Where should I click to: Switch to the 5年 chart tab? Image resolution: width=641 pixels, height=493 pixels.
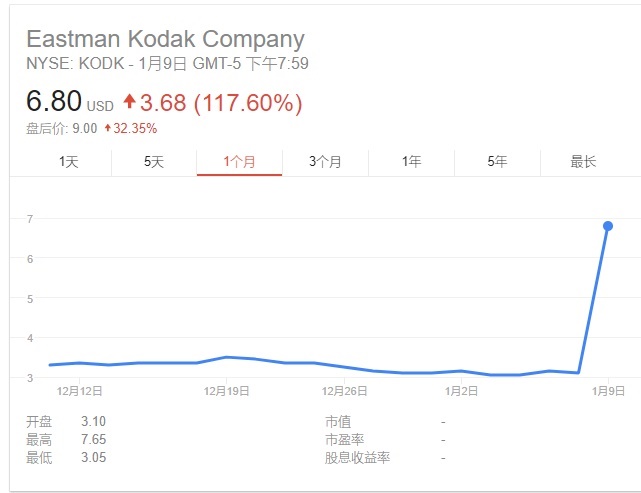click(x=497, y=162)
